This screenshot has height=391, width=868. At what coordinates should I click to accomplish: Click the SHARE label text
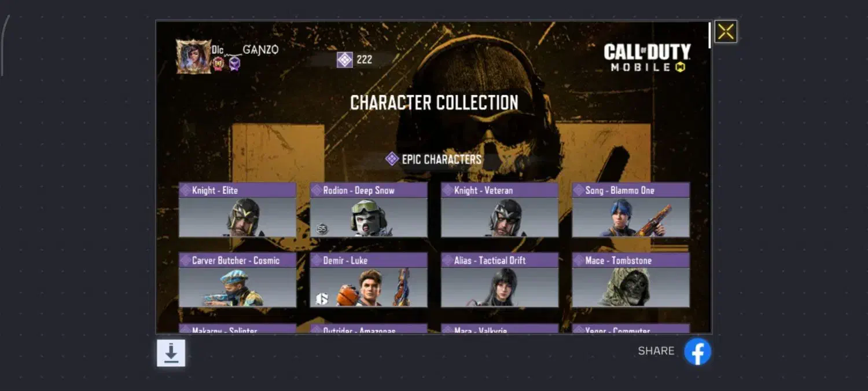coord(656,351)
